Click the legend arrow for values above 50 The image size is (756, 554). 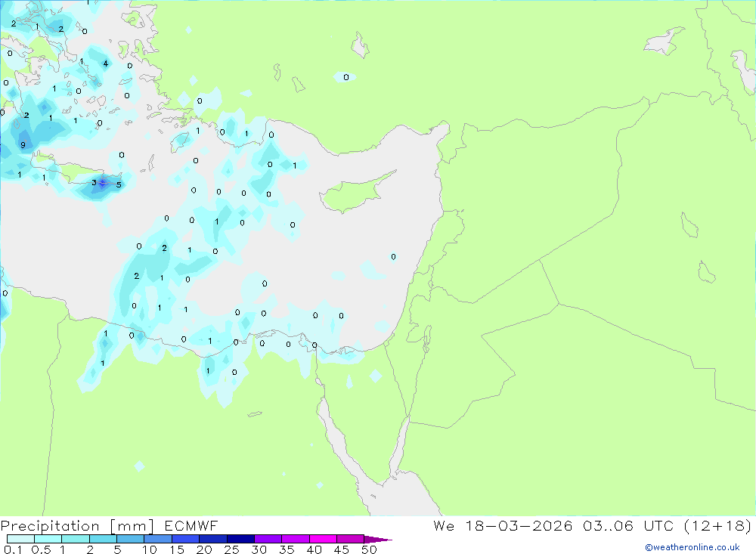pos(377,540)
